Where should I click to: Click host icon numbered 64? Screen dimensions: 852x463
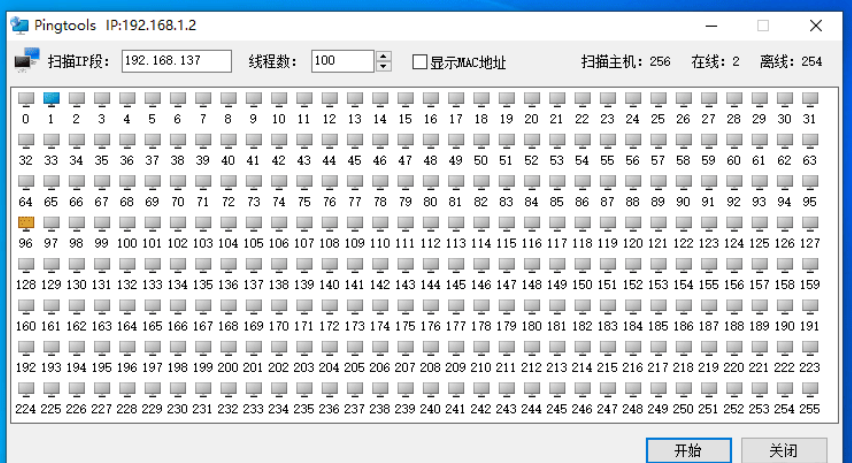[x=26, y=182]
